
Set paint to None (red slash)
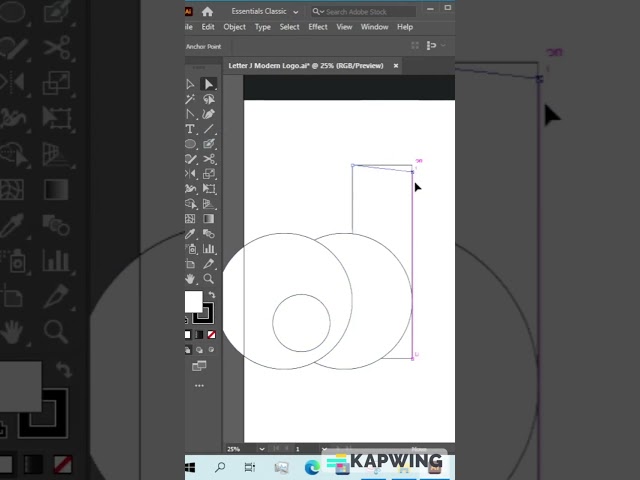[211, 335]
